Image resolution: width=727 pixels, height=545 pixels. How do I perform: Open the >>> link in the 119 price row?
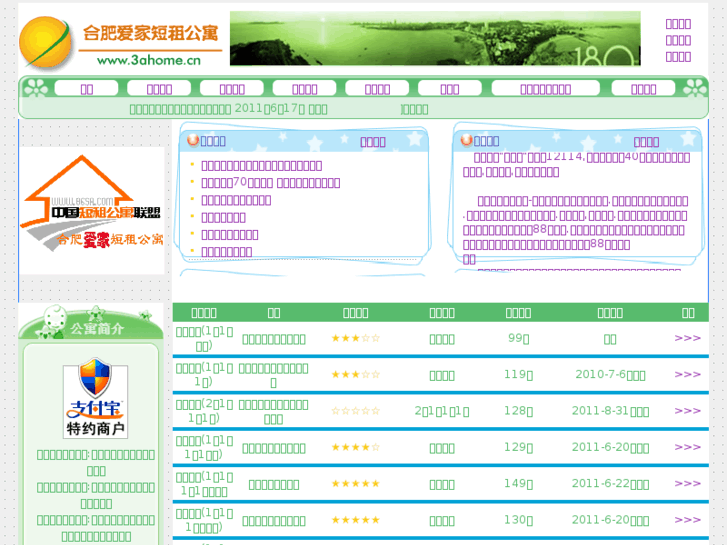tap(688, 374)
